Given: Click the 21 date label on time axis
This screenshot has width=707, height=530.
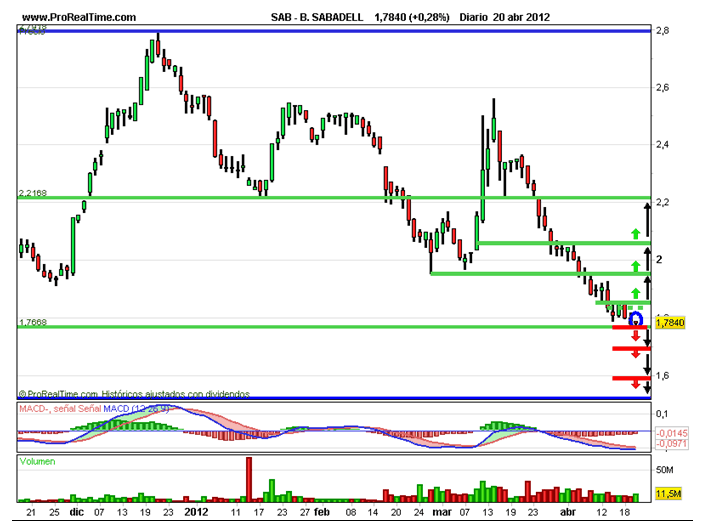Looking at the screenshot, I should (31, 512).
